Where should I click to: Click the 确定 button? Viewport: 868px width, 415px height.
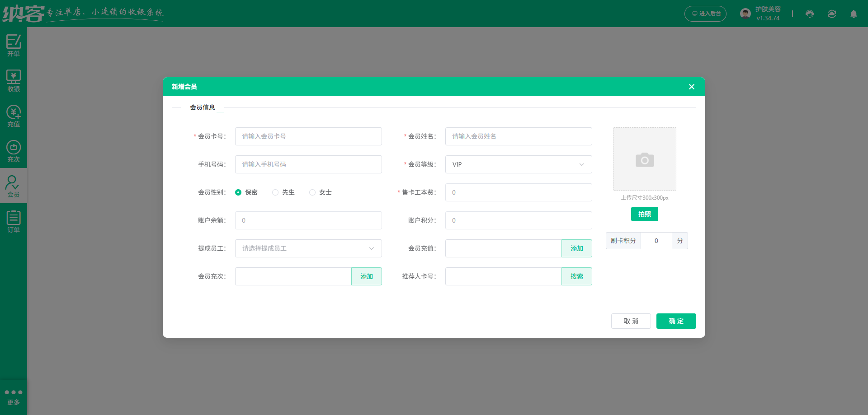676,321
